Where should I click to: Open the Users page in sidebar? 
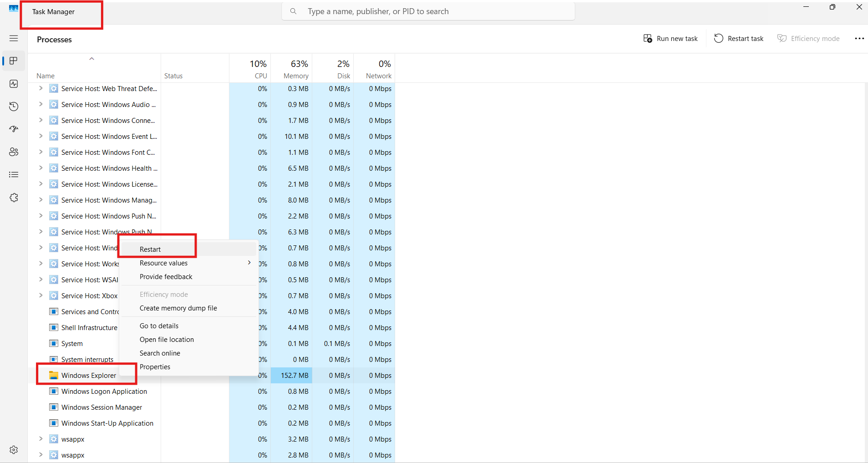(14, 152)
